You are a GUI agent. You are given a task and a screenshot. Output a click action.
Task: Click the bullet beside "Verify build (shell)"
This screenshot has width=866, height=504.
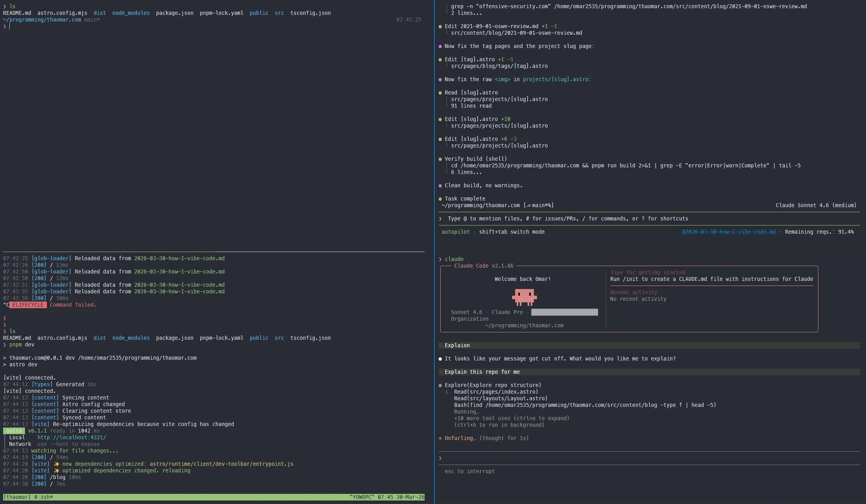(441, 159)
